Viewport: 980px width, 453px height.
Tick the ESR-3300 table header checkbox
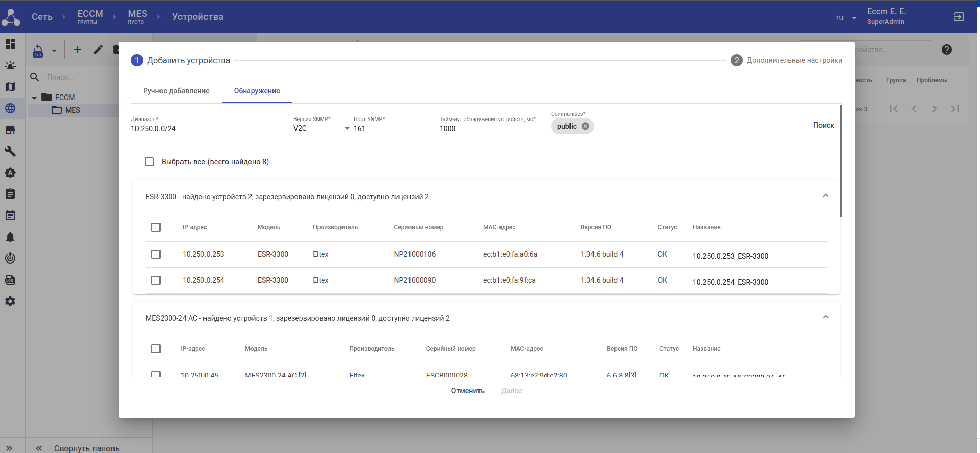click(x=156, y=227)
